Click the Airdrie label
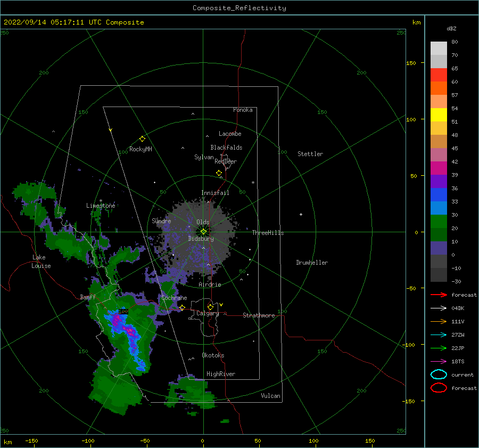This screenshot has width=479, height=448. coord(210,284)
